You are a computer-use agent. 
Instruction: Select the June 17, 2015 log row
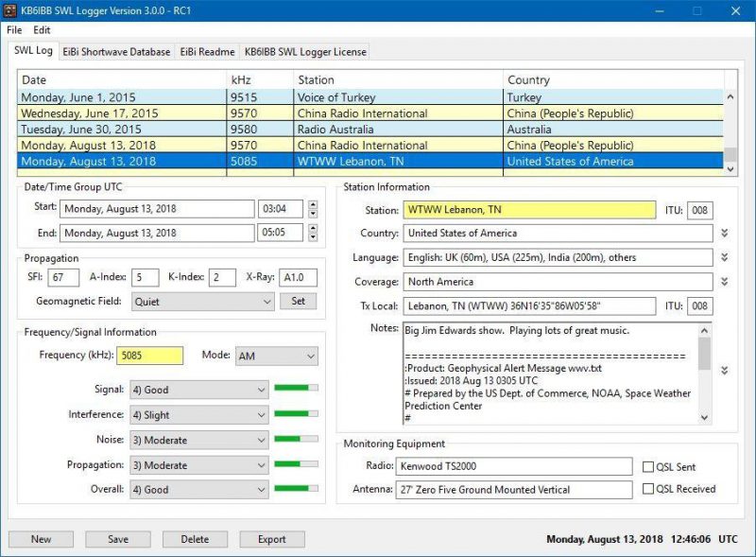click(370, 113)
